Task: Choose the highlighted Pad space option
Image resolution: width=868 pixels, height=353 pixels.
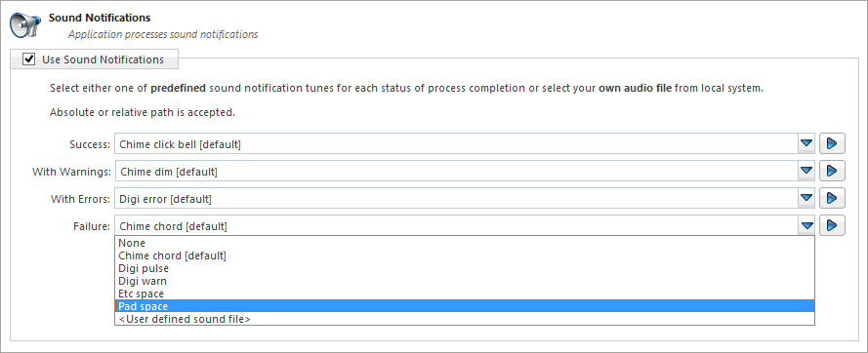Action: tap(465, 306)
